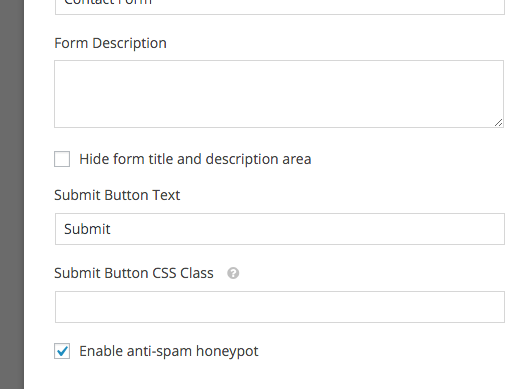The image size is (524, 389).
Task: Check the Hide form title and description box
Action: click(62, 159)
